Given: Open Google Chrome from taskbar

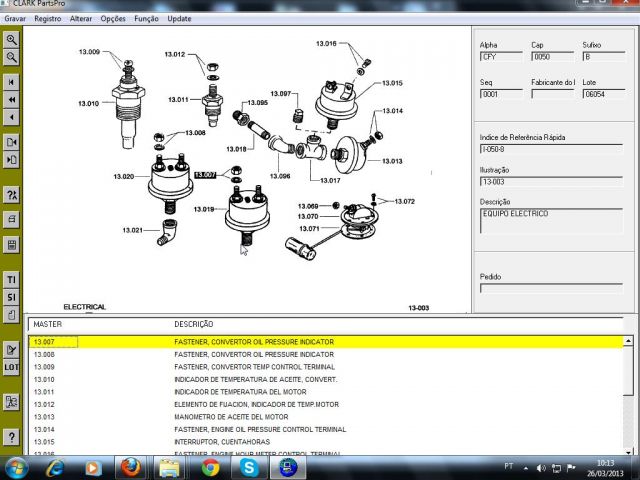Looking at the screenshot, I should pos(211,468).
